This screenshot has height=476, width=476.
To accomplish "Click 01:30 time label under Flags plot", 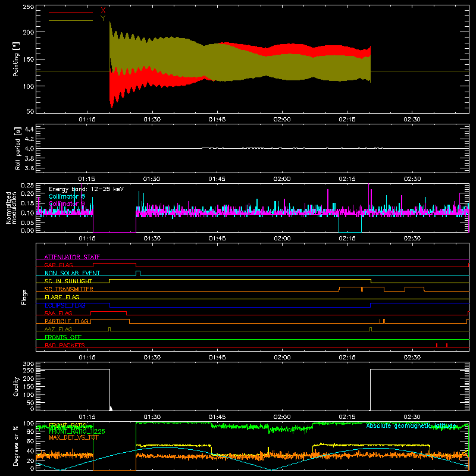I will 152,358.
